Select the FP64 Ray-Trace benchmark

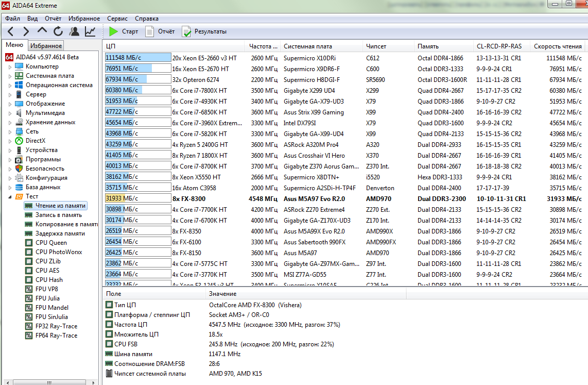[56, 336]
